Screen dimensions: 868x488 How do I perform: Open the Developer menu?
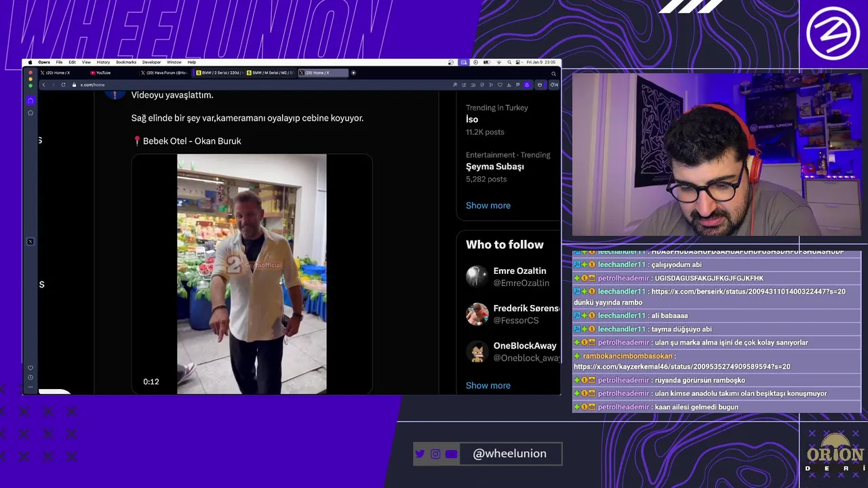coord(152,62)
